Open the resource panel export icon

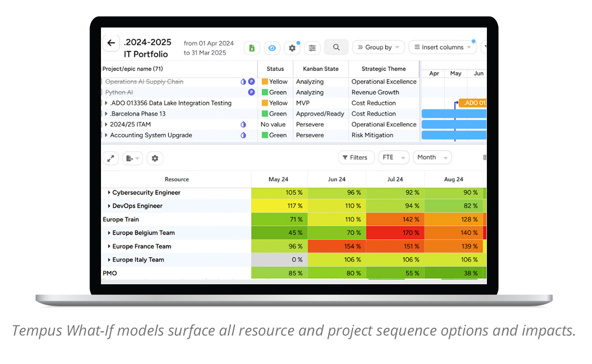pos(131,157)
